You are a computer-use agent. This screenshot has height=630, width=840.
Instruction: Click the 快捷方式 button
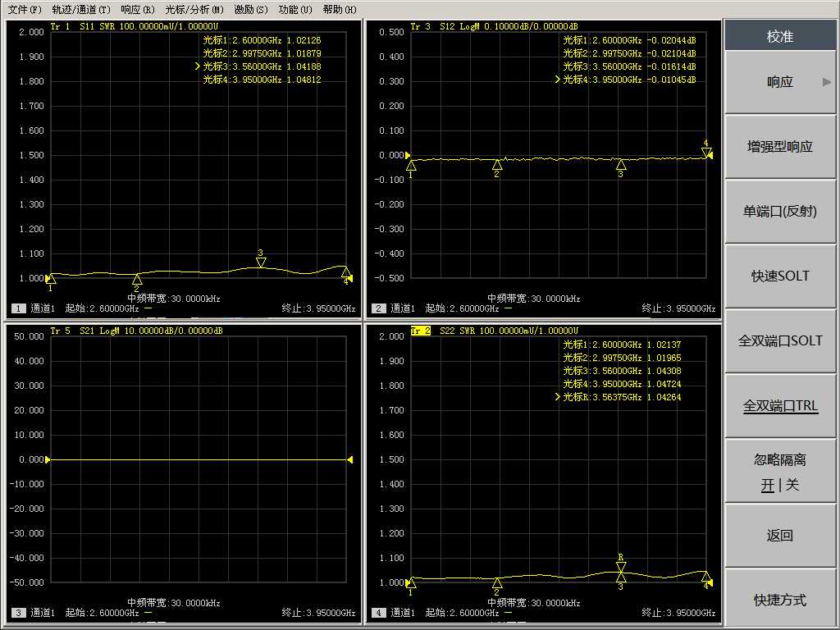point(780,600)
